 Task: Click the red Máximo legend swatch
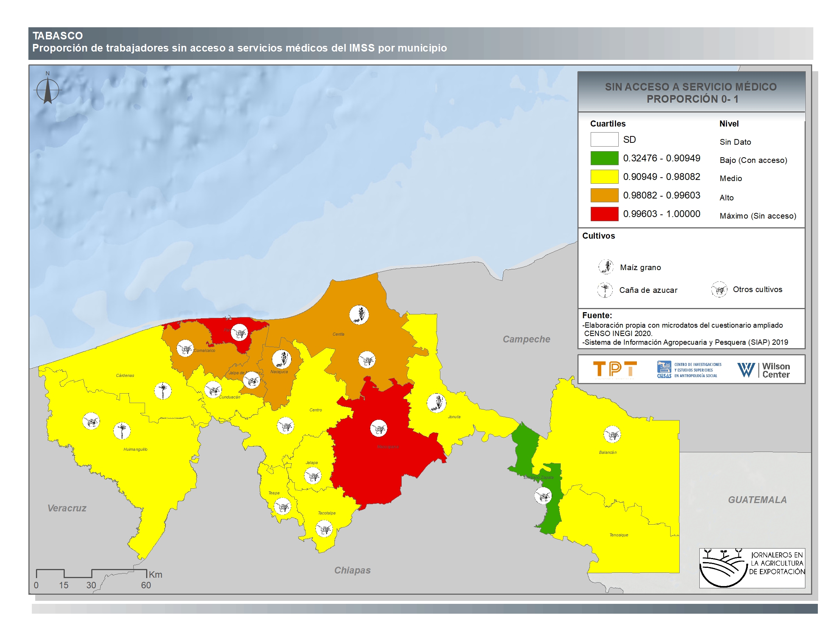pos(604,214)
